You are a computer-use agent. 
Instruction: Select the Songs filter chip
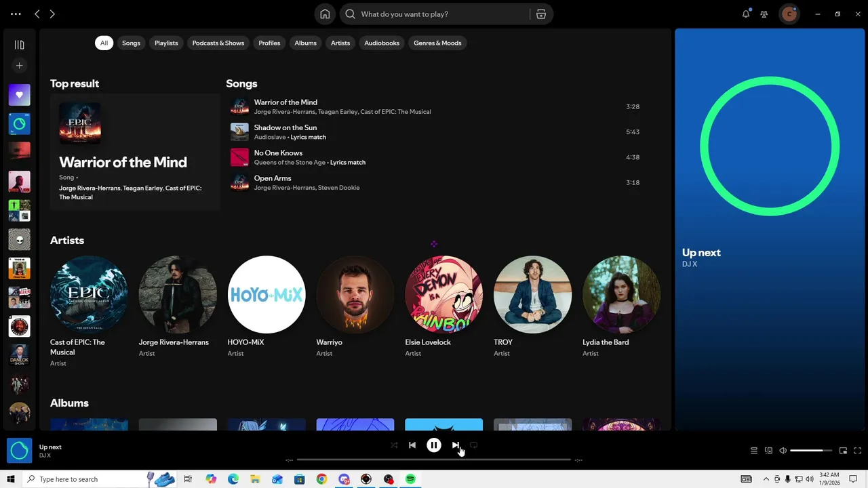[131, 43]
